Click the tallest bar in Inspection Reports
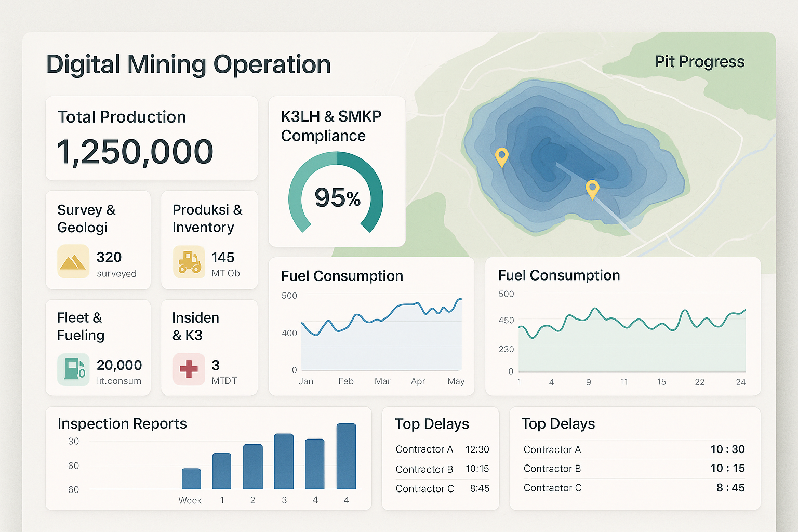Screen dimensions: 798x532 (346, 456)
